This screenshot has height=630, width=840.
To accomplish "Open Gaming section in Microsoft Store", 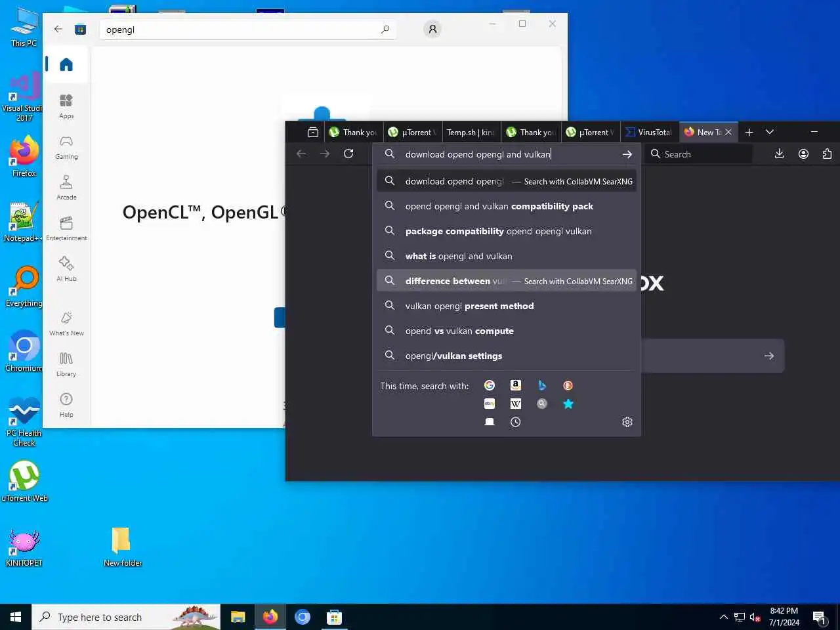I will pos(66,147).
